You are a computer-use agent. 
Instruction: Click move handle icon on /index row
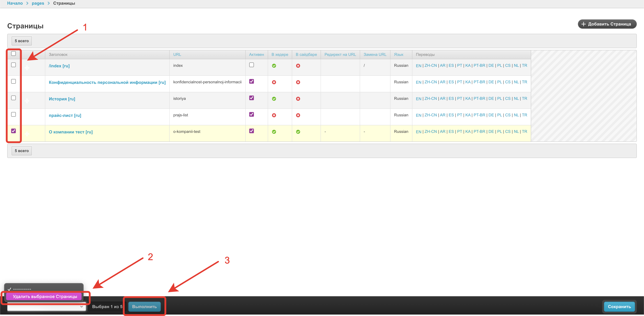[x=27, y=68]
